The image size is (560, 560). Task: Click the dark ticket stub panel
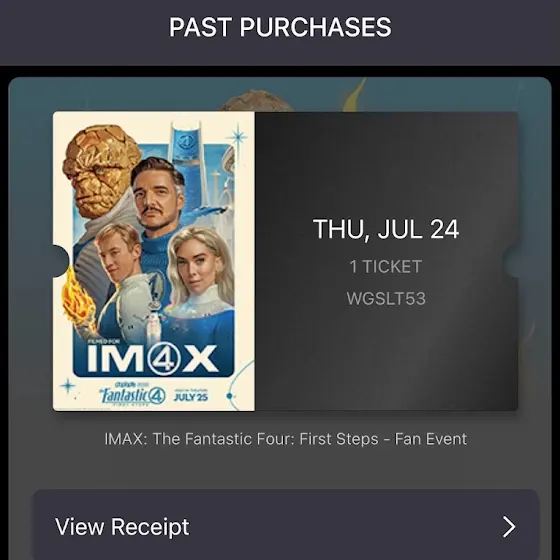tap(386, 261)
